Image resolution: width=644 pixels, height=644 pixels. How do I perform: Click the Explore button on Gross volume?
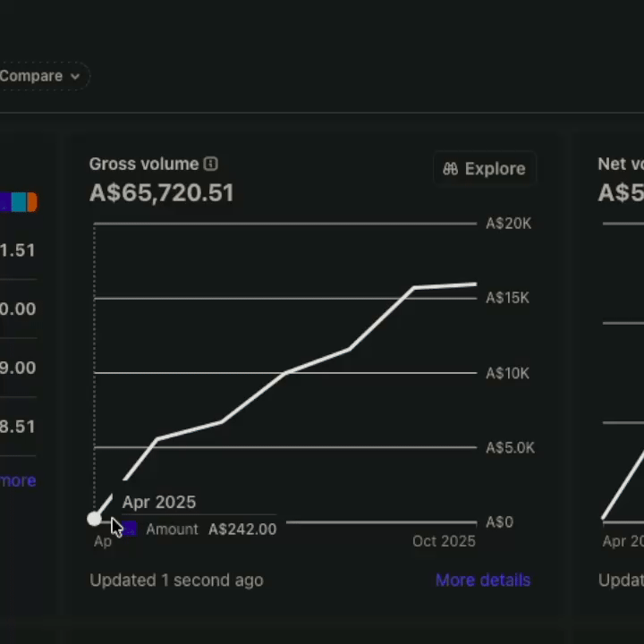[485, 169]
